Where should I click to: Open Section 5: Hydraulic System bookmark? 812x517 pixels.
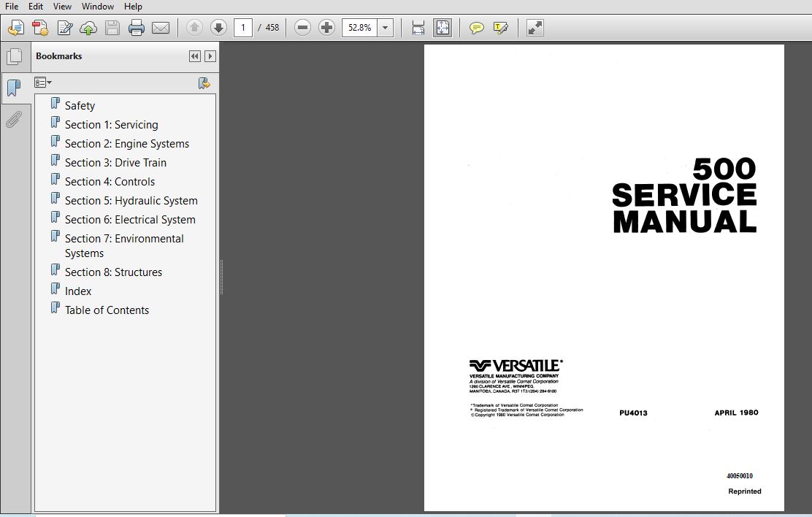coord(131,201)
